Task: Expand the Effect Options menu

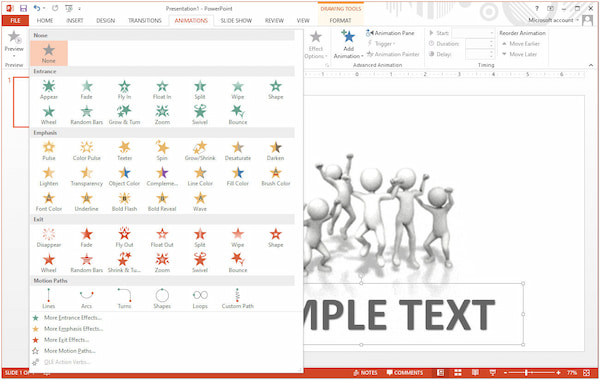Action: coord(315,44)
